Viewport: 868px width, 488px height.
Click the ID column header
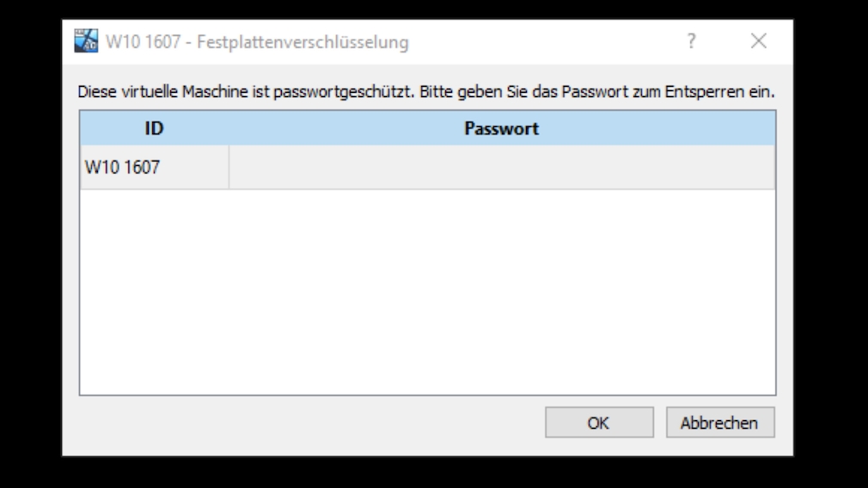pyautogui.click(x=155, y=128)
